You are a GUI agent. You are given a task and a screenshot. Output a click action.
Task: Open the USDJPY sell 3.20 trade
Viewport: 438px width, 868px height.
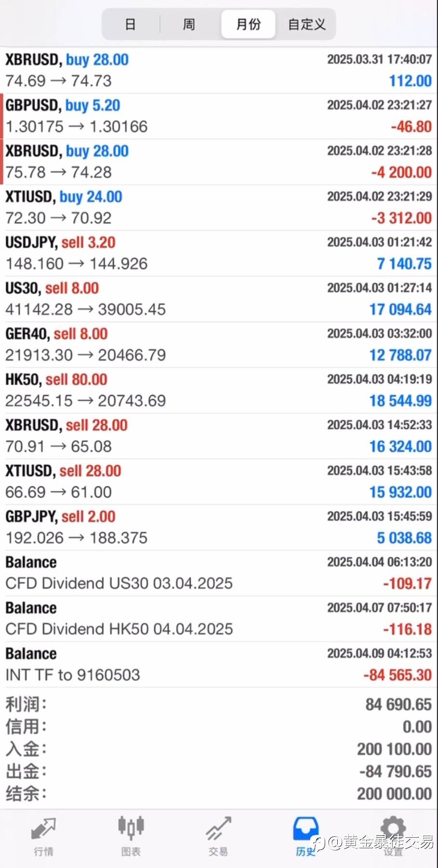[x=219, y=253]
